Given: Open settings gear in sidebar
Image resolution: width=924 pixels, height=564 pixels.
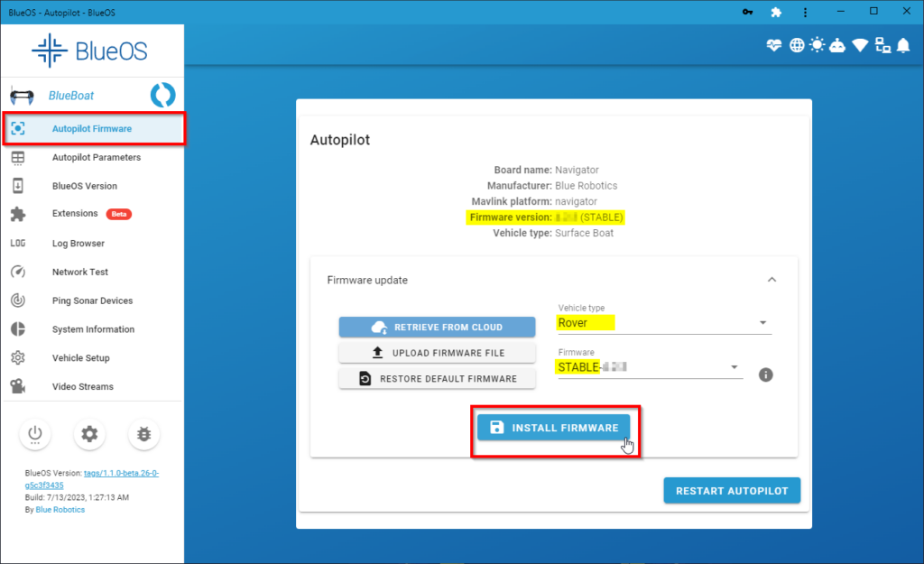Looking at the screenshot, I should pyautogui.click(x=89, y=434).
